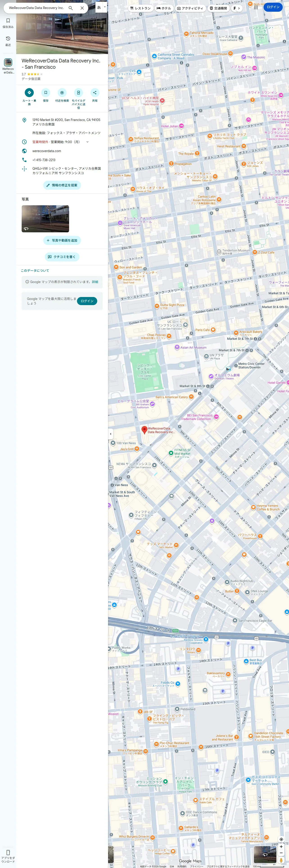Open the あ input tools dropdown arrow
Screen dimensions: 289x868
105,7
